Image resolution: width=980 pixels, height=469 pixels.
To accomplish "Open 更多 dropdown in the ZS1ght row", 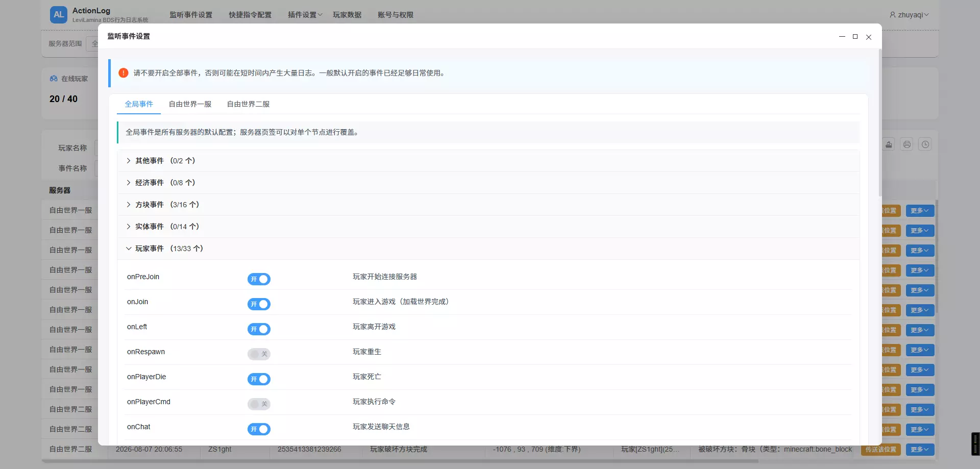I will (x=920, y=450).
